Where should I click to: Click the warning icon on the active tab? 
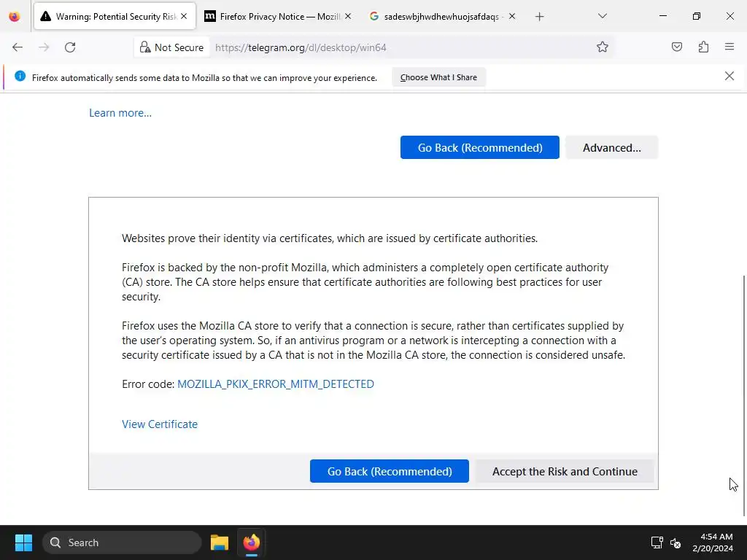point(46,16)
